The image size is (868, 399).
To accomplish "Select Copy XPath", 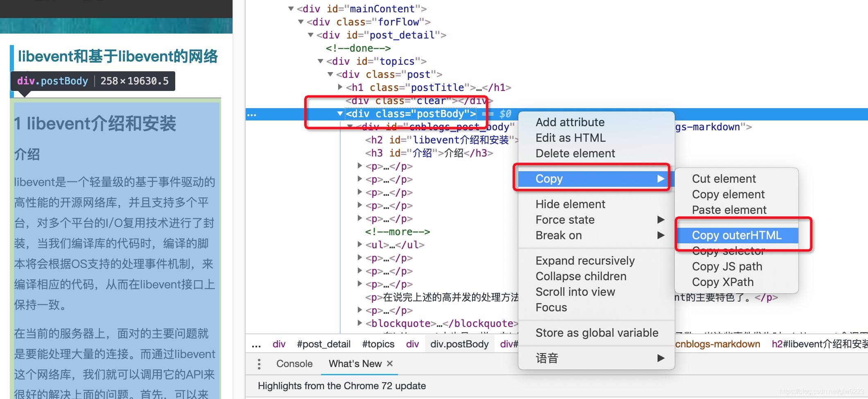I will pos(737,282).
